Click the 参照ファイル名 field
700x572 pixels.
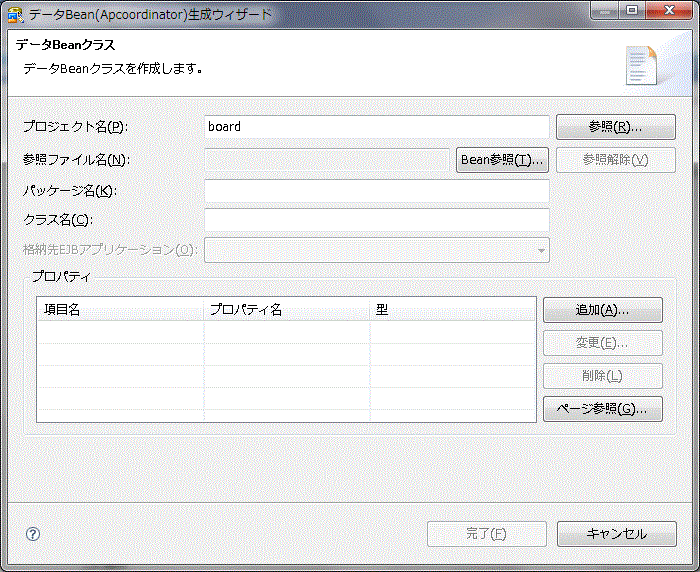pyautogui.click(x=327, y=160)
